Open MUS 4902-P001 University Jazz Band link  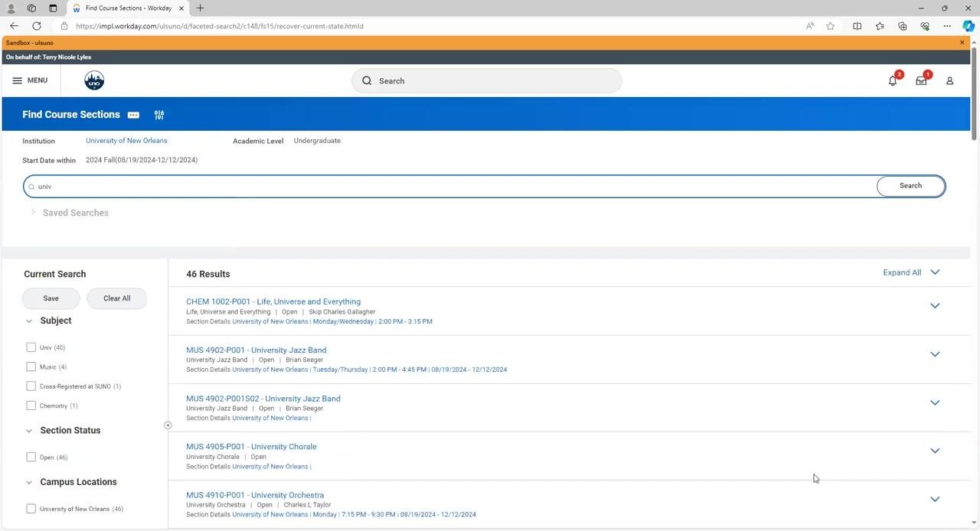[x=256, y=350]
